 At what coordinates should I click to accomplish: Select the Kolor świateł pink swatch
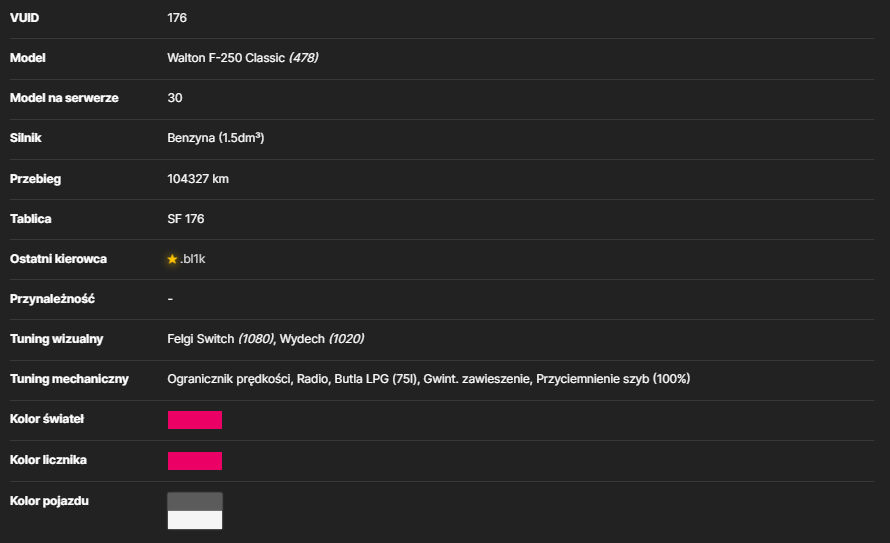(x=195, y=420)
